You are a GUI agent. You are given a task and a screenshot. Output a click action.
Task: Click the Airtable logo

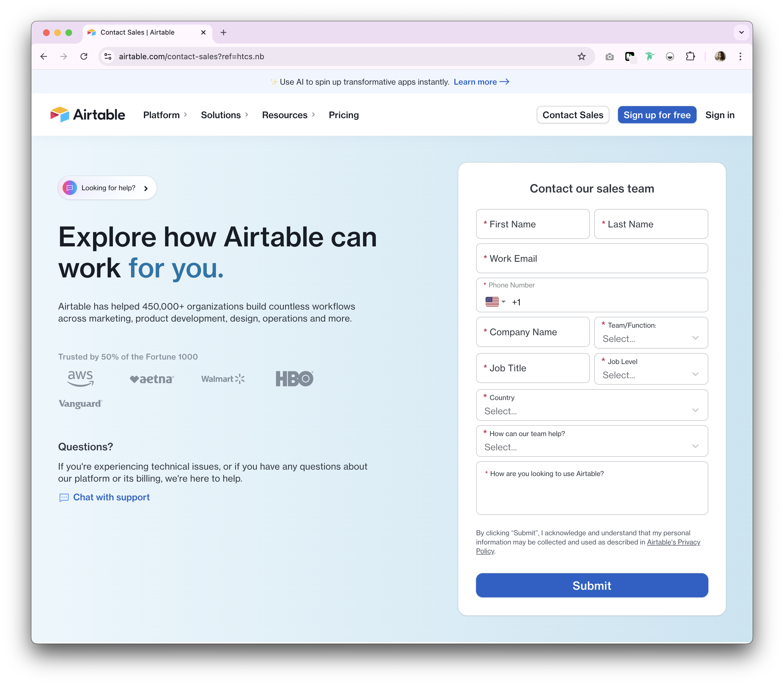(87, 115)
